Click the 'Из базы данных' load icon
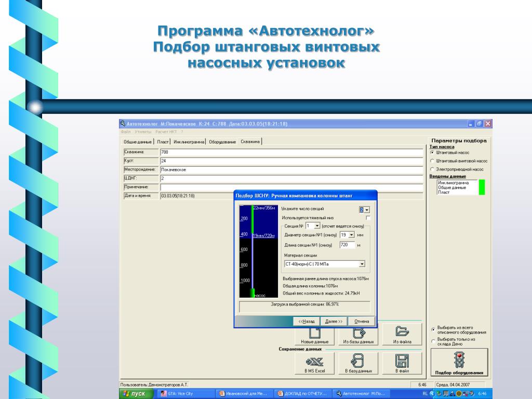 click(x=358, y=332)
